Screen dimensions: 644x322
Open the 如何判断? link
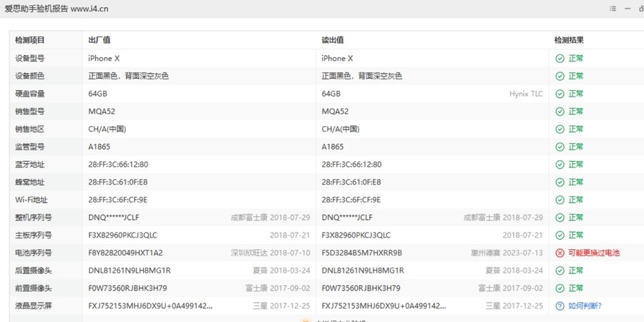click(x=585, y=306)
